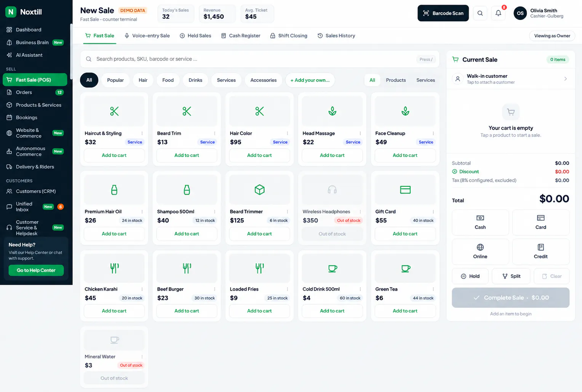
Task: Open the notifications bell
Action: click(498, 13)
